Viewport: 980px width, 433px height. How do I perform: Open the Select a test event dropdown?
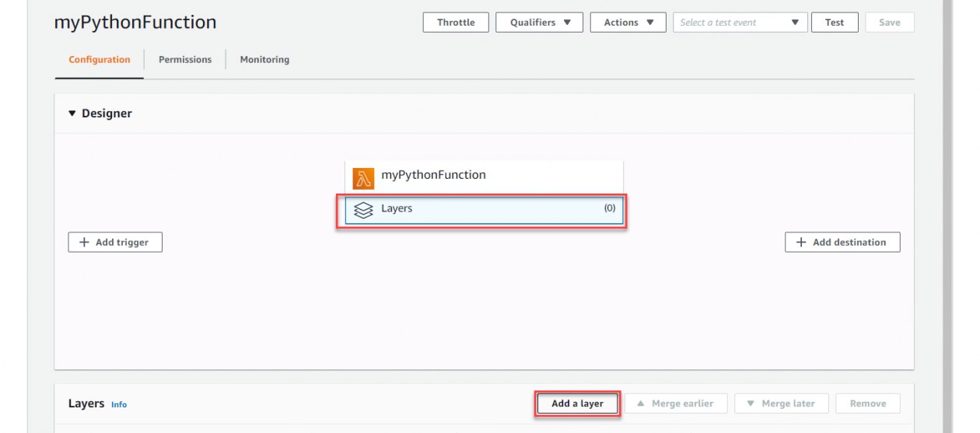tap(740, 23)
